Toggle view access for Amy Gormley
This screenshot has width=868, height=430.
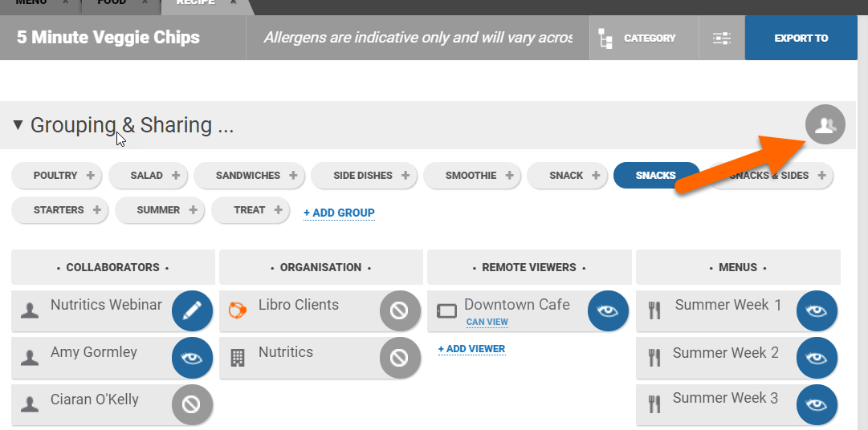click(x=192, y=358)
